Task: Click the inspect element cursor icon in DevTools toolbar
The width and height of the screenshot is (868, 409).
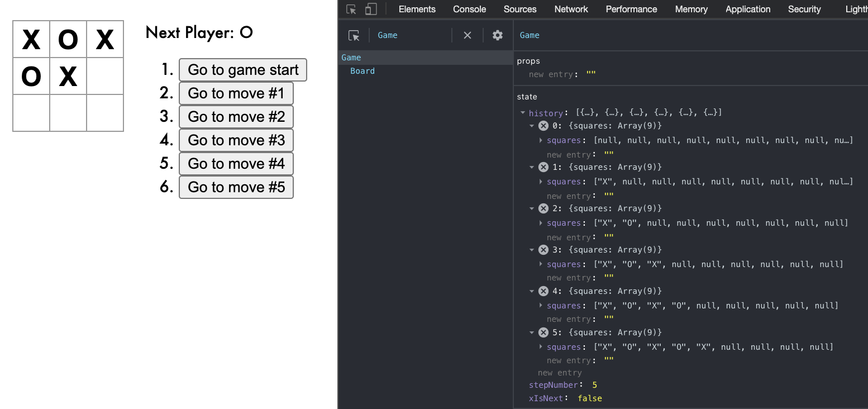Action: (x=351, y=9)
